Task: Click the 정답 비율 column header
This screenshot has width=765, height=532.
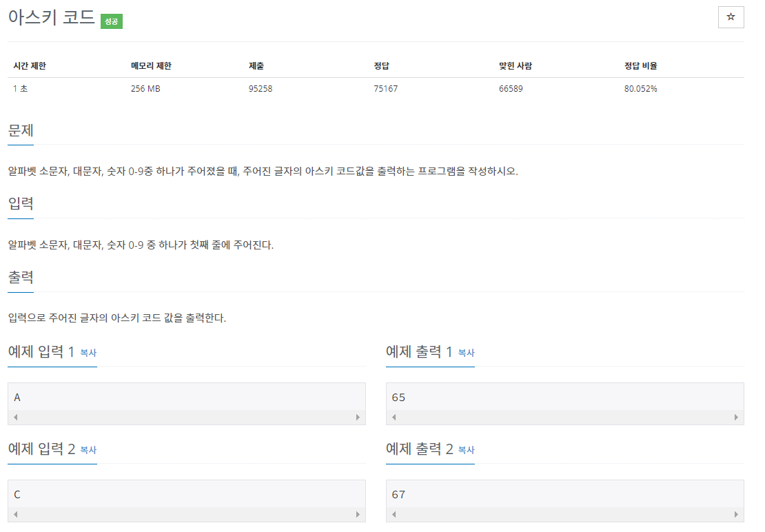Action: [640, 66]
